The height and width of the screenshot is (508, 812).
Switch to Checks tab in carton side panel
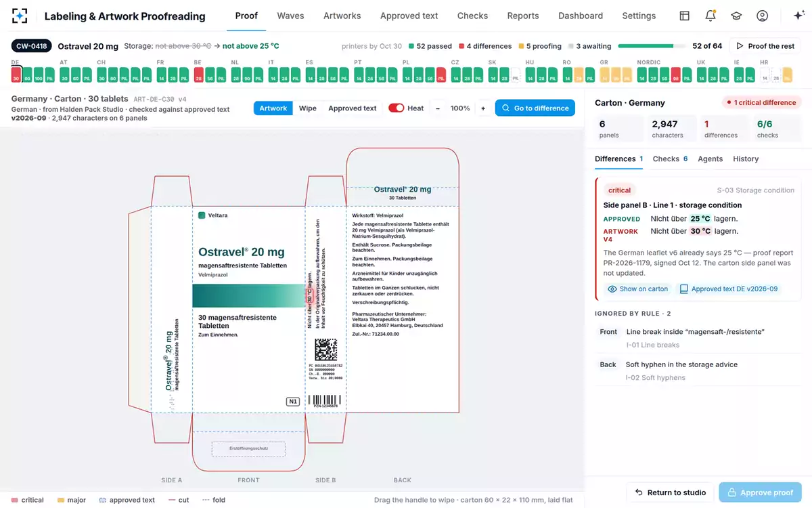670,158
